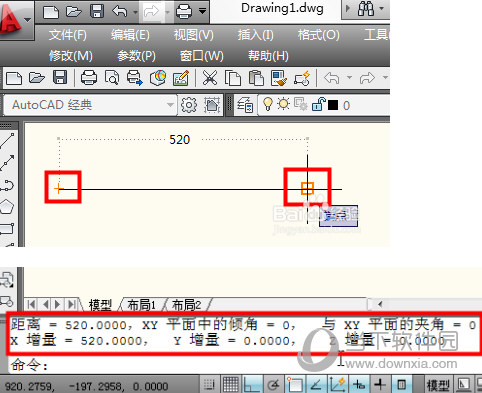
Task: Open the 修改(M) menu
Action: click(71, 56)
